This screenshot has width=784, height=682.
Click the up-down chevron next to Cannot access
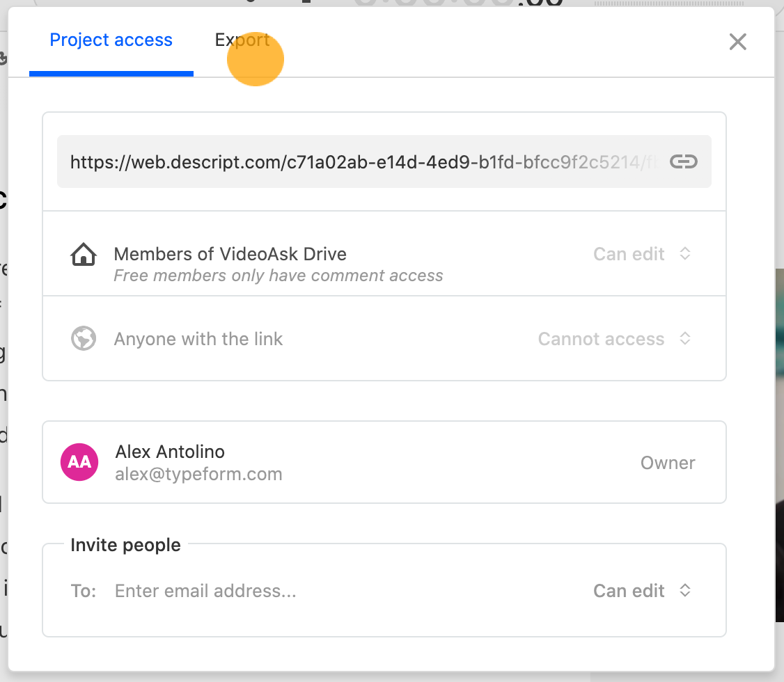click(685, 338)
